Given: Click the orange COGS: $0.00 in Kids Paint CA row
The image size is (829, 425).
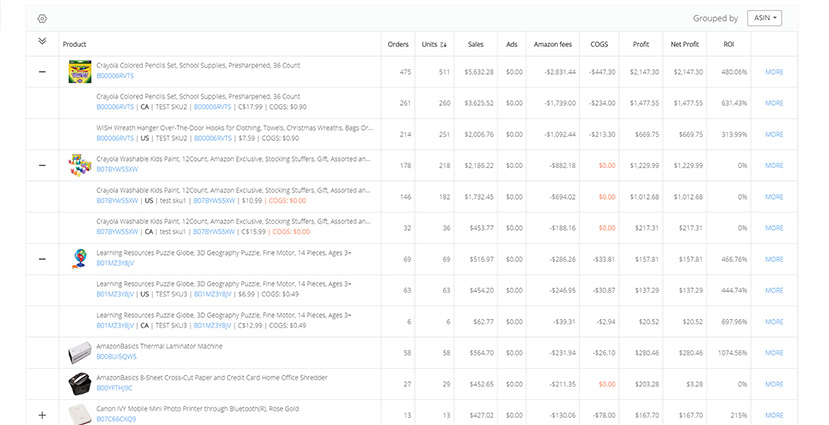Looking at the screenshot, I should coord(291,232).
